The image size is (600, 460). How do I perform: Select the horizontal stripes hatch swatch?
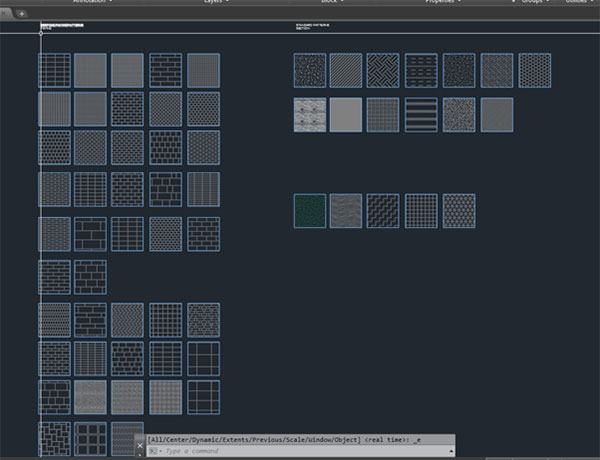pyautogui.click(x=422, y=114)
